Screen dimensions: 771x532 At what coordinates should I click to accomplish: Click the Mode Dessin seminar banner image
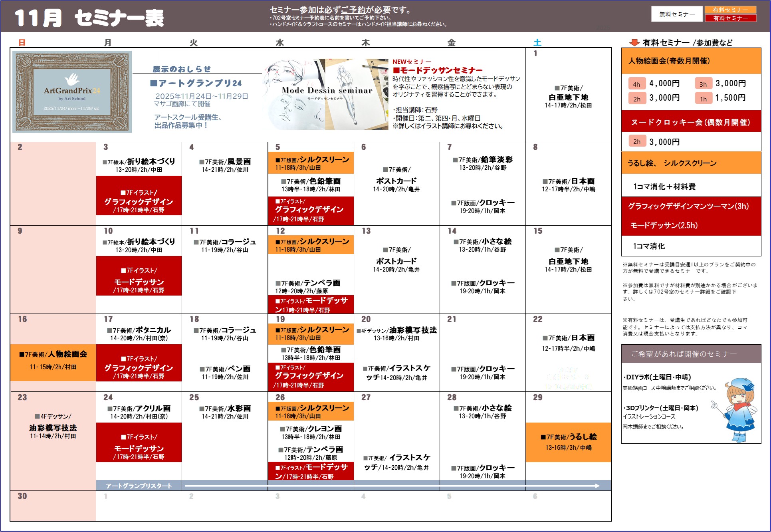click(325, 94)
